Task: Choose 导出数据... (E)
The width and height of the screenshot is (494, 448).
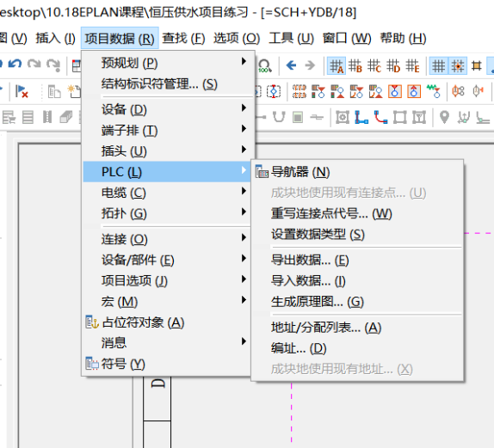Action: (x=357, y=260)
